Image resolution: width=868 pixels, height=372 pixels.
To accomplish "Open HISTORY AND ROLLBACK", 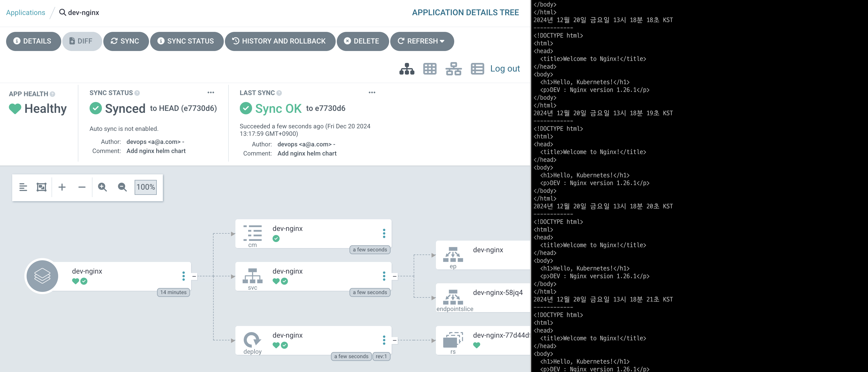I will coord(280,41).
